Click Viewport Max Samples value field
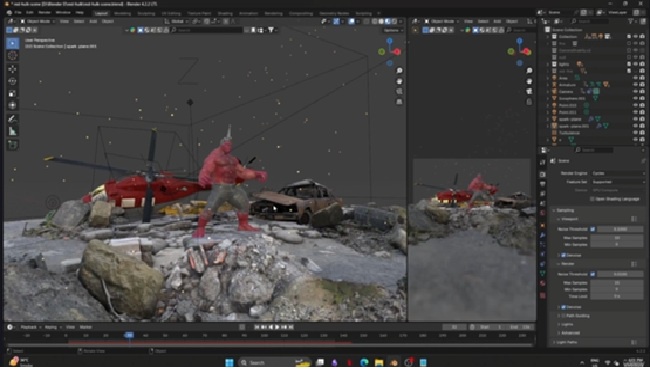This screenshot has width=650, height=369. pos(617,238)
